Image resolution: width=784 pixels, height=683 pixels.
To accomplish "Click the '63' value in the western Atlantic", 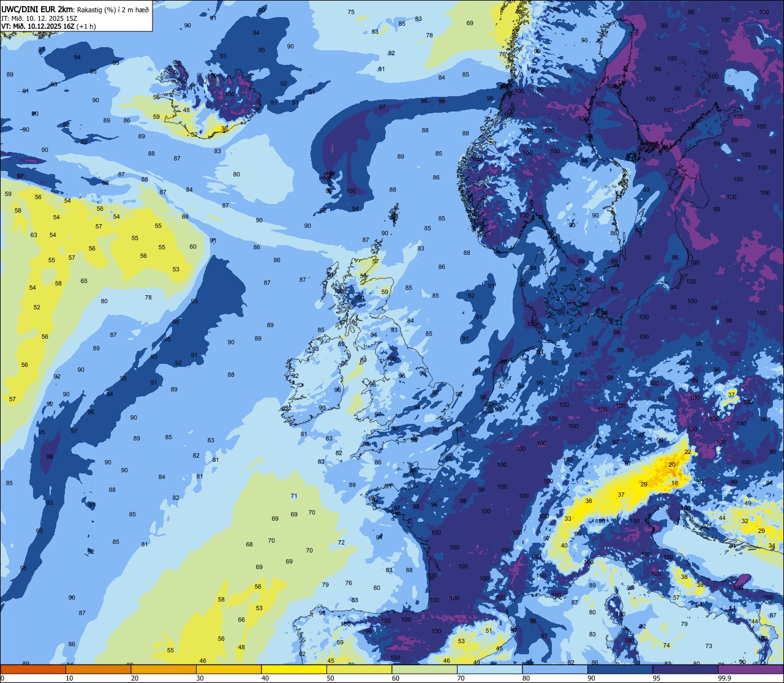I will [x=34, y=235].
